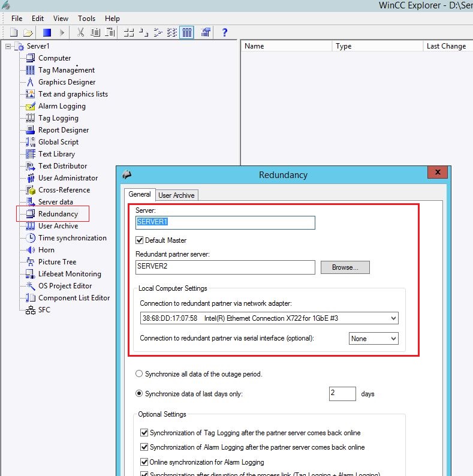
Task: Select the General tab
Action: [139, 194]
